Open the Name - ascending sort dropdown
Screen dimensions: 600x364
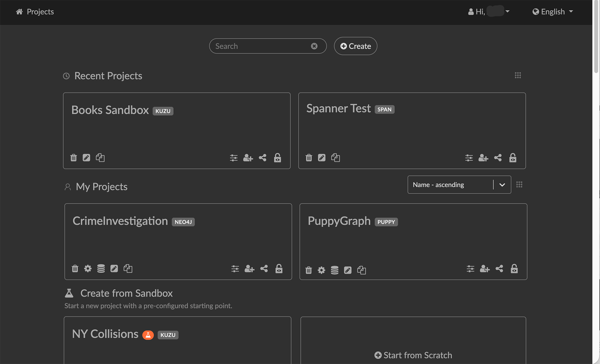(x=459, y=184)
